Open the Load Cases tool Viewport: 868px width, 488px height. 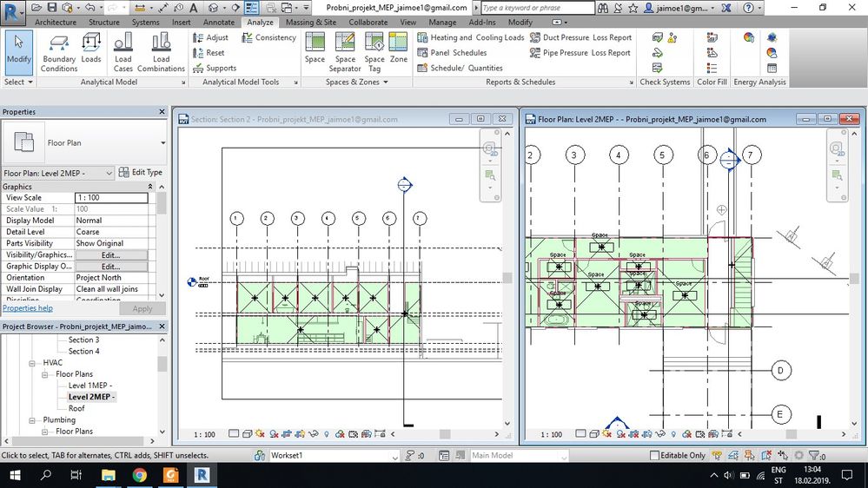[x=123, y=53]
